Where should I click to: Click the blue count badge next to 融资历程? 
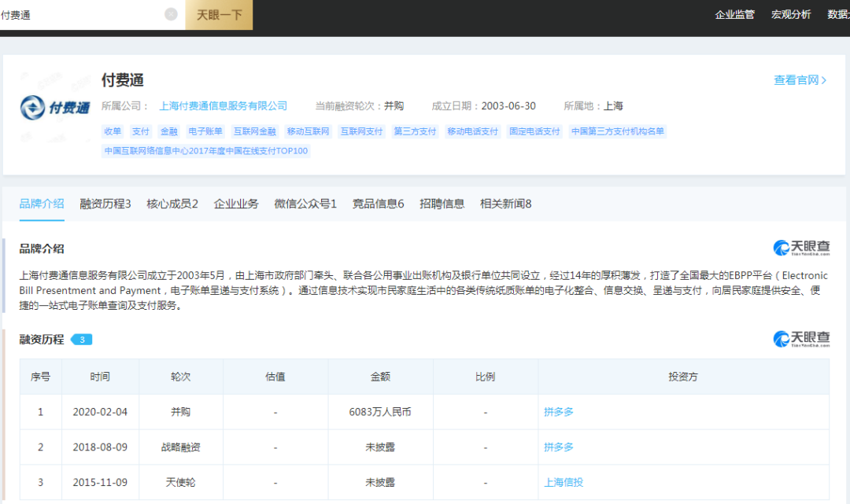tap(82, 340)
